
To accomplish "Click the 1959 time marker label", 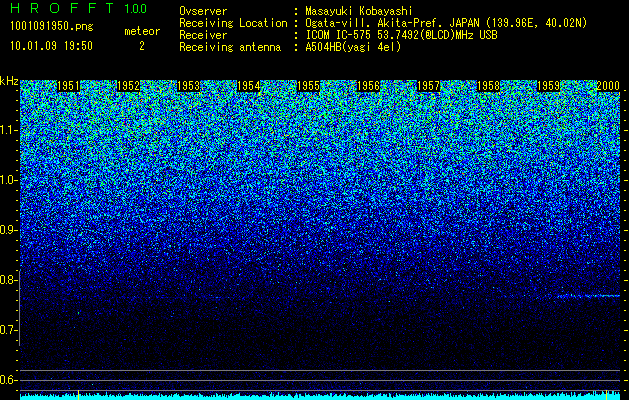I will (x=548, y=86).
